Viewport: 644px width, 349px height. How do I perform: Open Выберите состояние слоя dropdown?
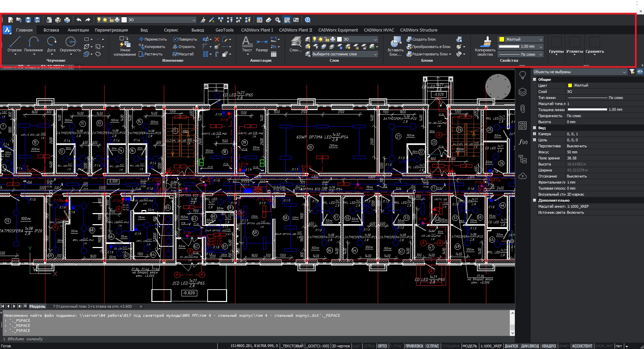[344, 54]
